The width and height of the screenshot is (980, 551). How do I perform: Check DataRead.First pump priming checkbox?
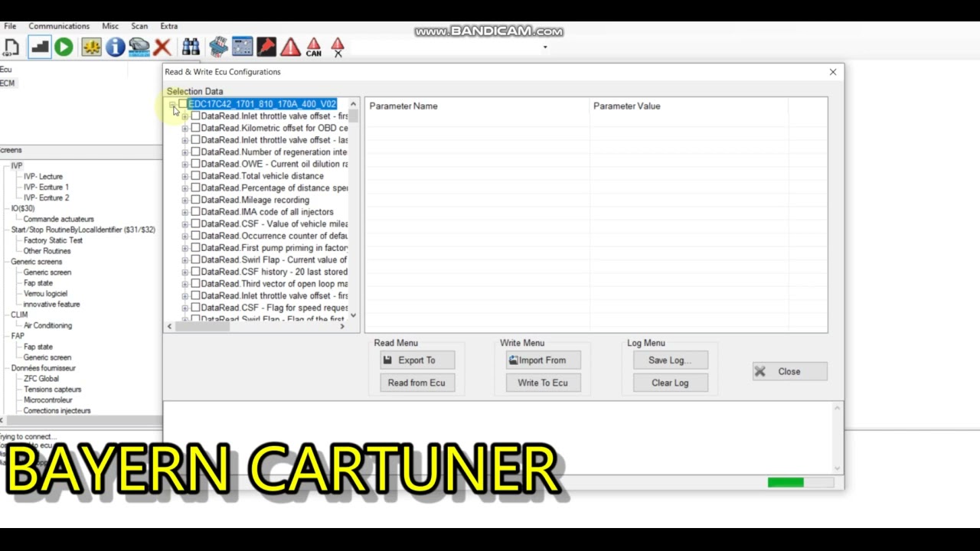[195, 248]
